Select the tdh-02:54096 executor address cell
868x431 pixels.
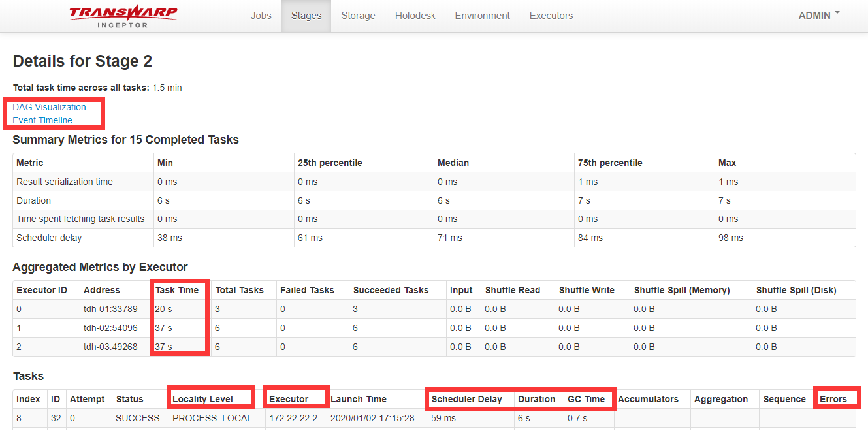click(x=110, y=328)
